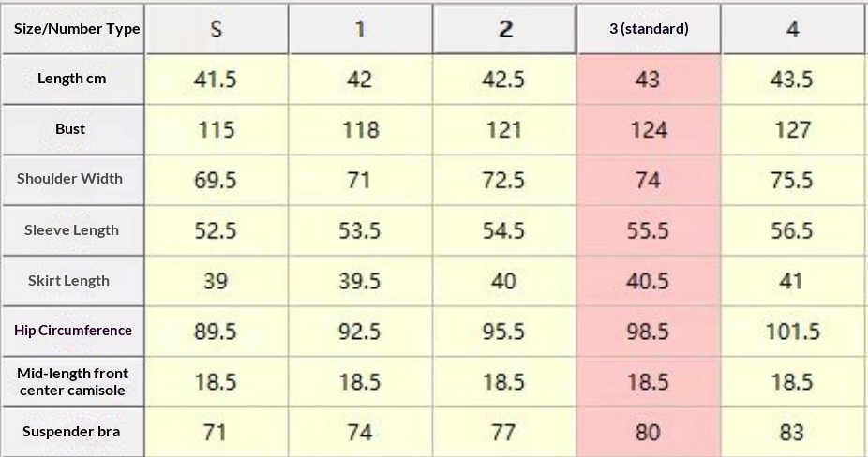The width and height of the screenshot is (868, 457).
Task: Click the Length cm value 43.5
Action: 793,80
